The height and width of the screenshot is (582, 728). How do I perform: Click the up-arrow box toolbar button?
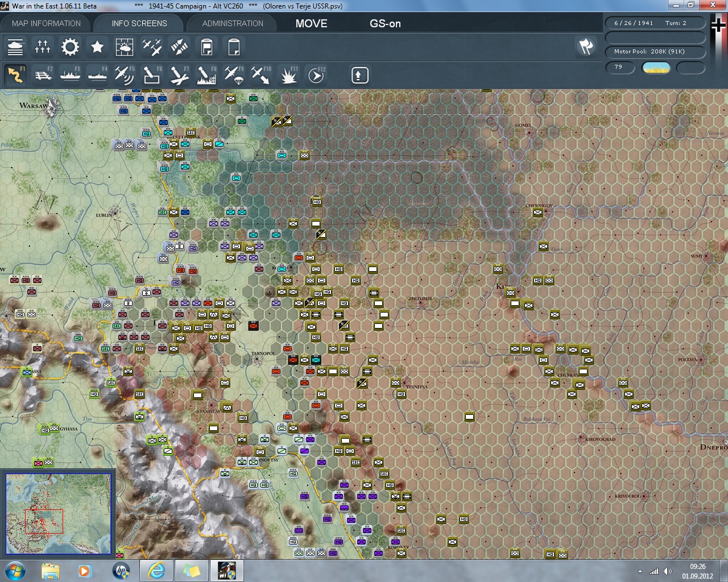tap(360, 75)
